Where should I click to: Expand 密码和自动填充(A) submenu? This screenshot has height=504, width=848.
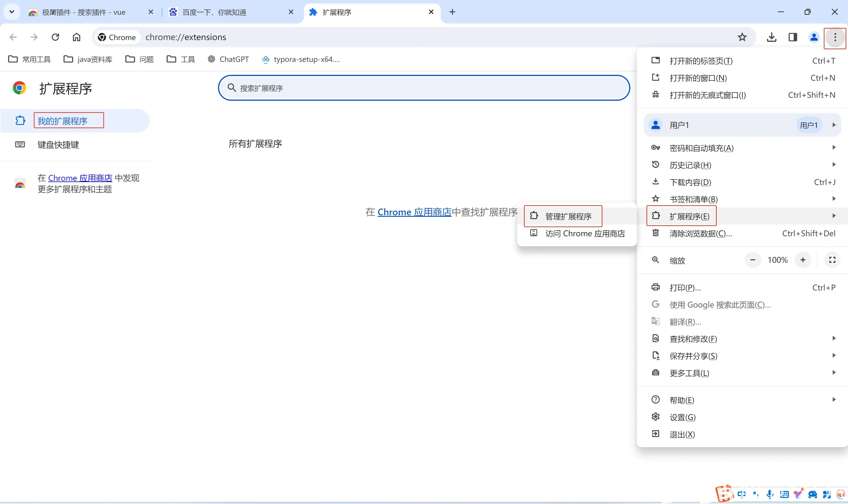[742, 148]
